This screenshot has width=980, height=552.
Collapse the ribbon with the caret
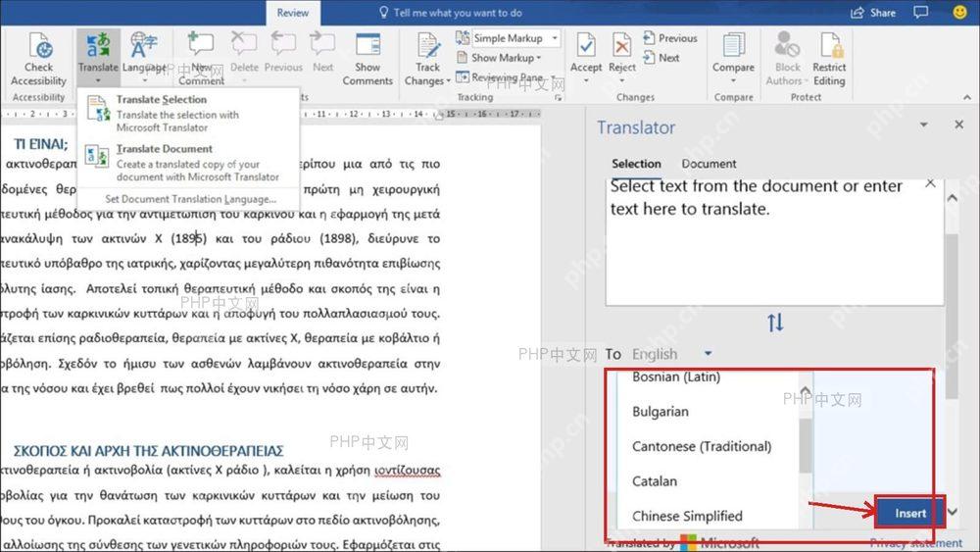click(967, 97)
